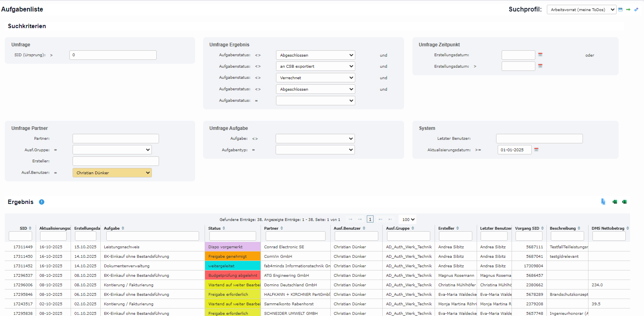
Task: Click the red 'Budgetprüfung abgelehnt' status cell
Action: 233,275
